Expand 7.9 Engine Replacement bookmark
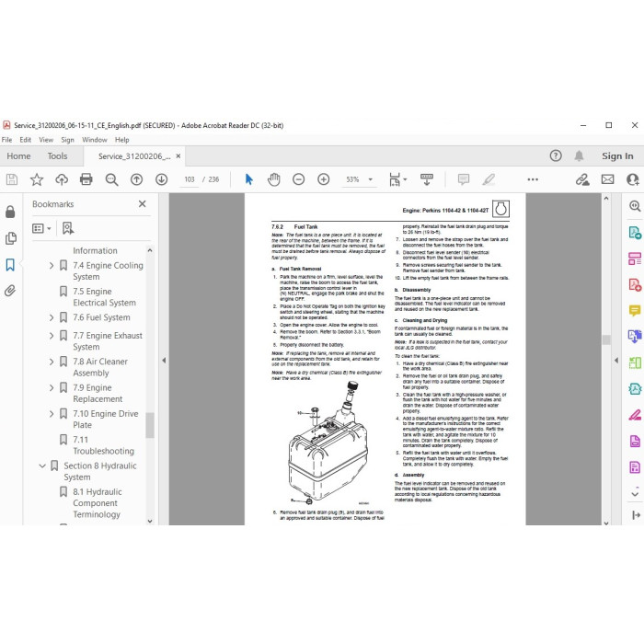Viewport: 644px width, 644px height. 52,387
